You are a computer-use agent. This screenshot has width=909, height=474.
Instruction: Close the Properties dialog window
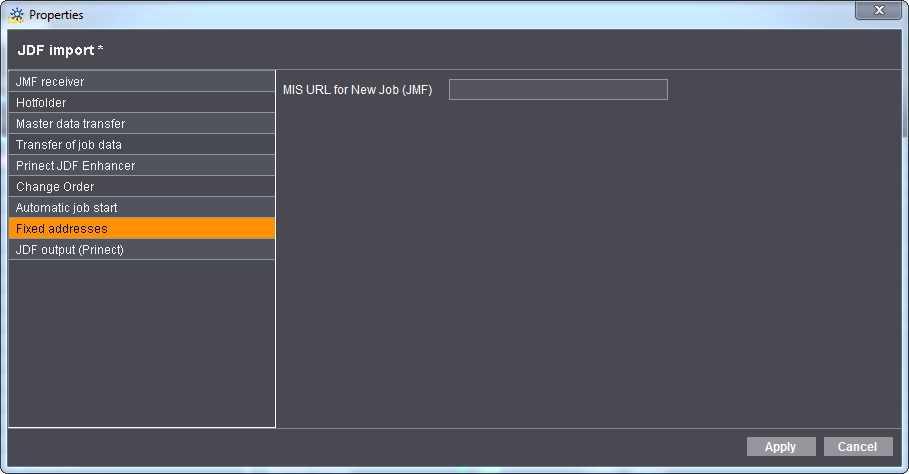tap(879, 10)
